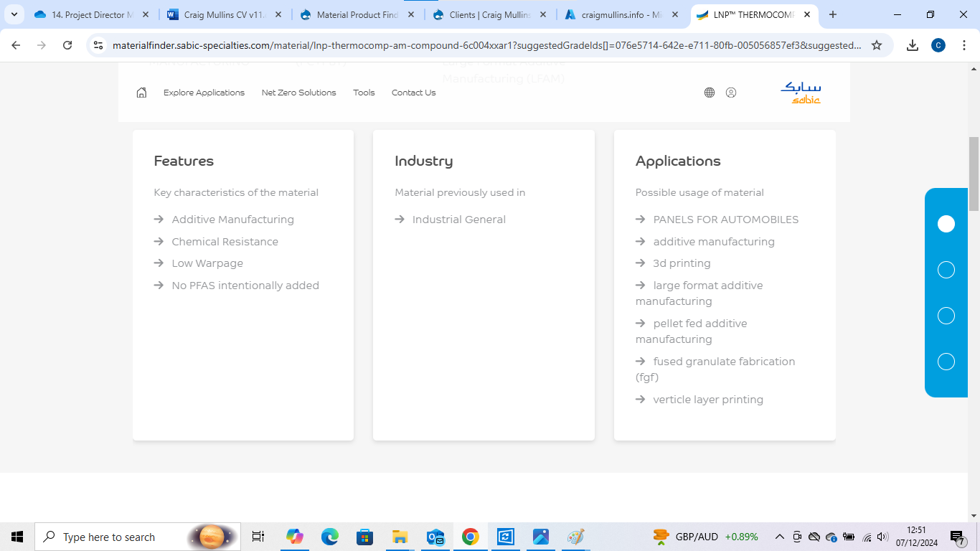Viewport: 980px width, 551px height.
Task: Open the user account icon
Action: point(731,93)
